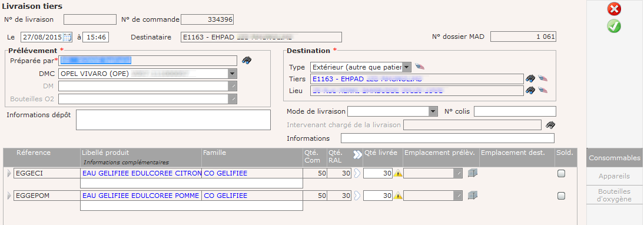The height and width of the screenshot is (225, 644).
Task: Tick the Sold. checkbox for EGGEPOM
Action: click(x=561, y=196)
